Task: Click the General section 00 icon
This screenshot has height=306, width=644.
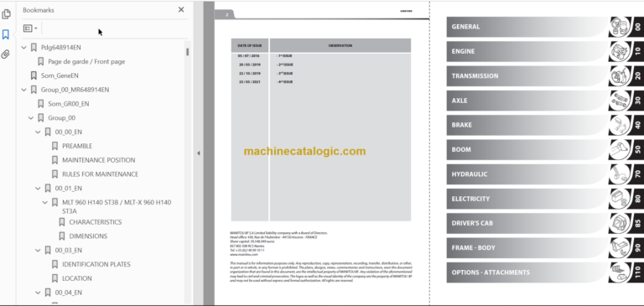Action: (620, 27)
